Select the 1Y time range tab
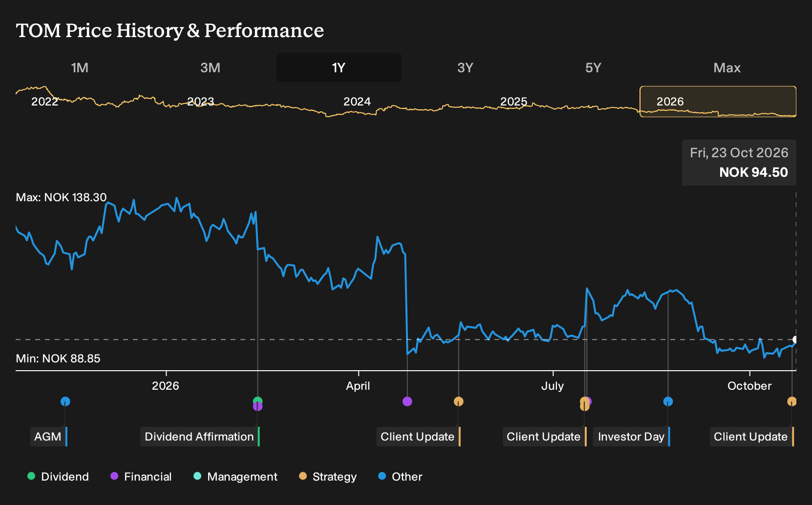The height and width of the screenshot is (505, 812). (x=339, y=67)
